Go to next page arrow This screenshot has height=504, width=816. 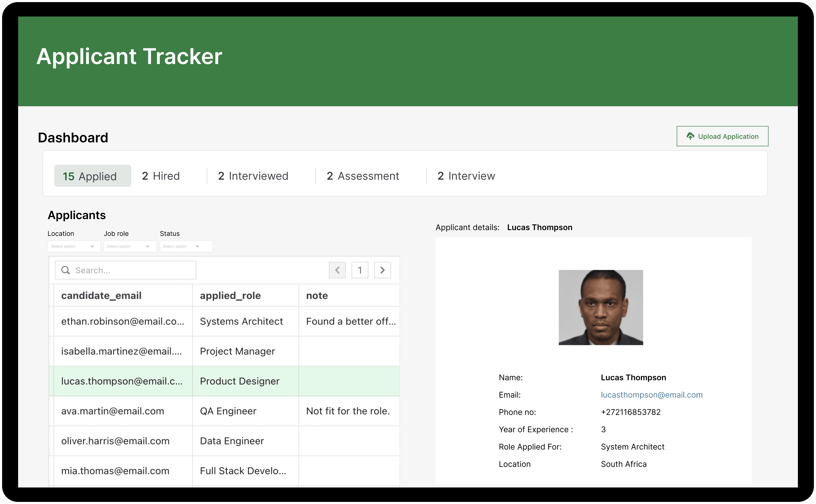tap(382, 270)
